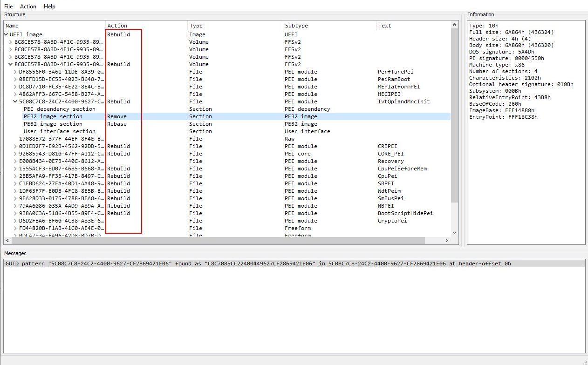Collapse the 5C08C7C8 IvtQpiandMrcInit file

click(16, 101)
